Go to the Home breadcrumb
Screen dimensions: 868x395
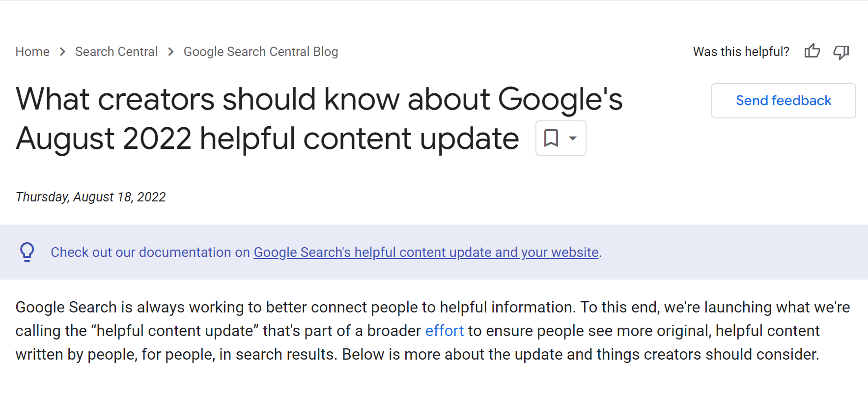[x=32, y=52]
